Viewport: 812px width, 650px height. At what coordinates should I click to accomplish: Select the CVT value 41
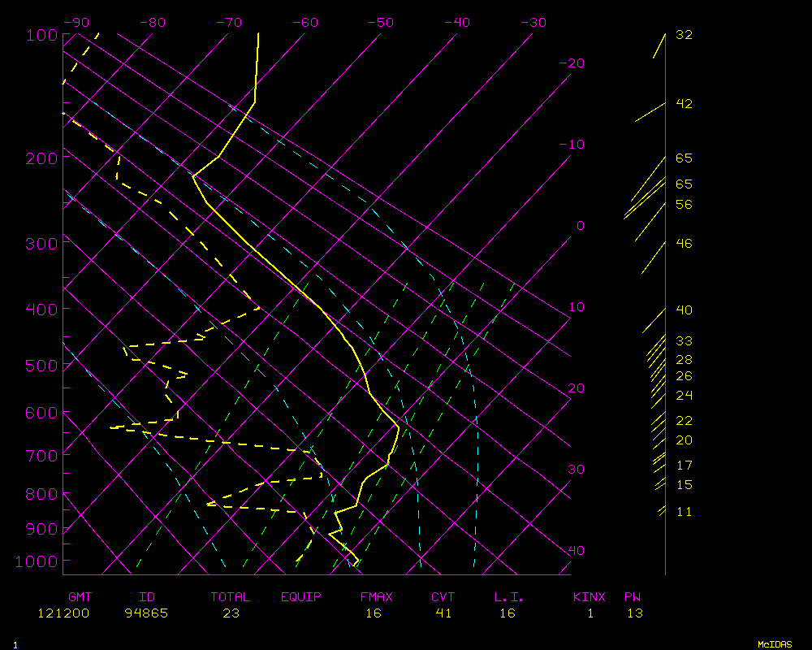(x=443, y=613)
